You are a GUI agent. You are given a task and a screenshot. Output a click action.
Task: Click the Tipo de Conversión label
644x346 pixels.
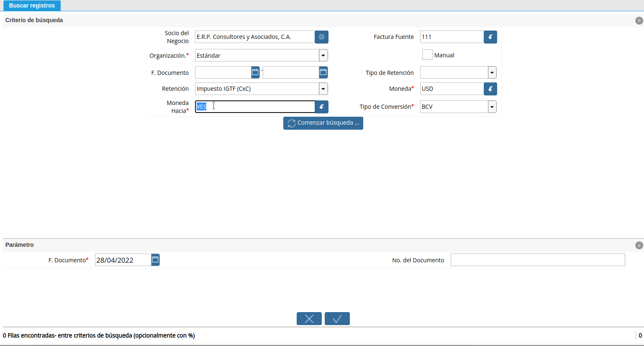[387, 107]
